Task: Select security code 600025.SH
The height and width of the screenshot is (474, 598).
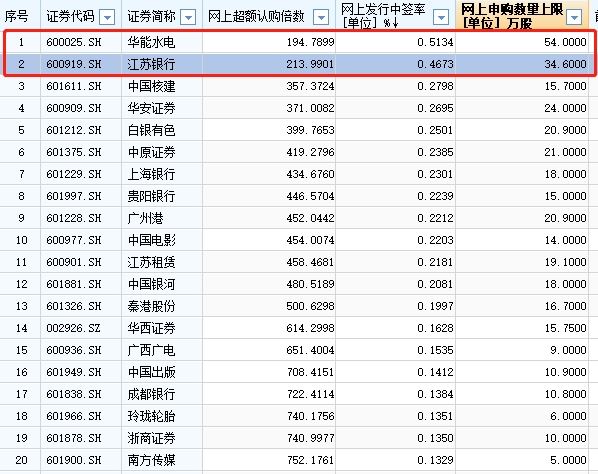Action: point(74,42)
